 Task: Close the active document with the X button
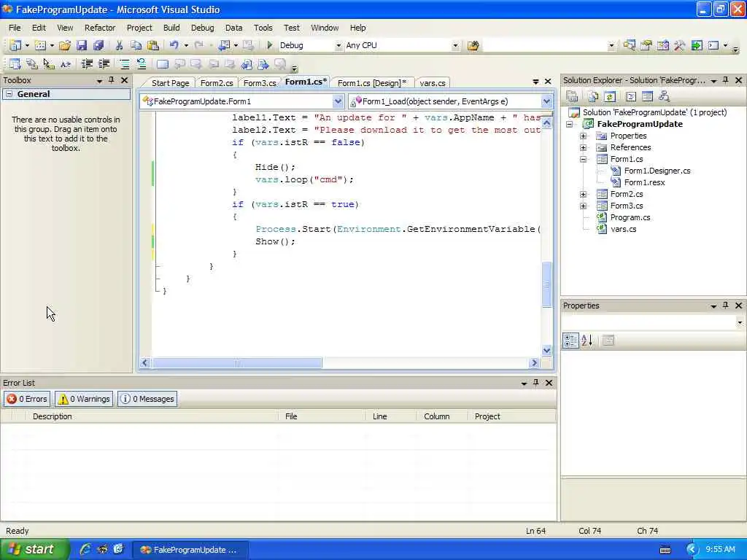[548, 82]
